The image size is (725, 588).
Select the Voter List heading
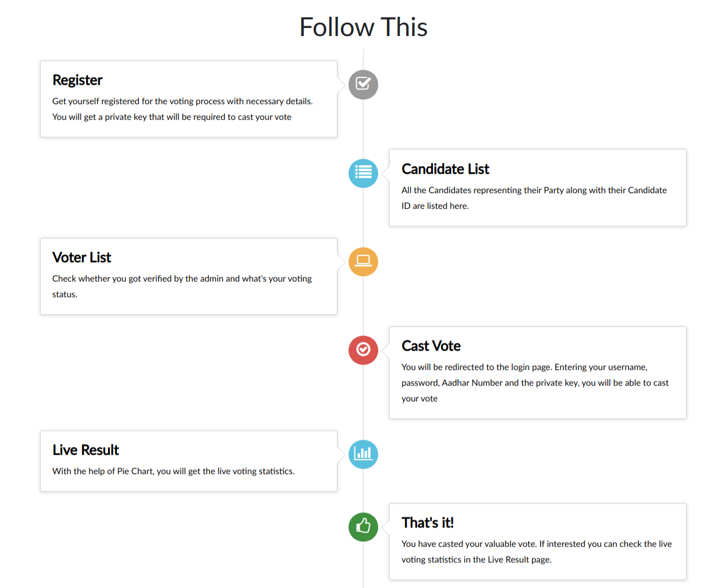(x=81, y=258)
